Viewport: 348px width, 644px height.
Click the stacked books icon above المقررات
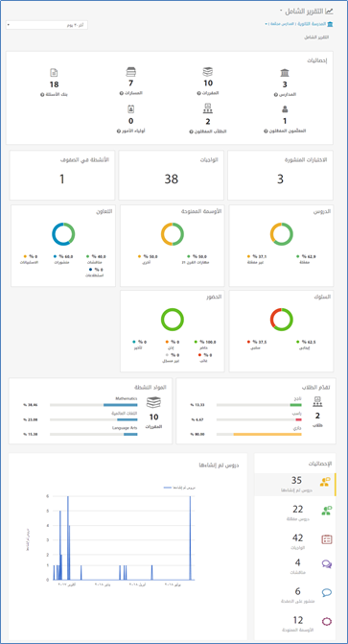[x=208, y=72]
